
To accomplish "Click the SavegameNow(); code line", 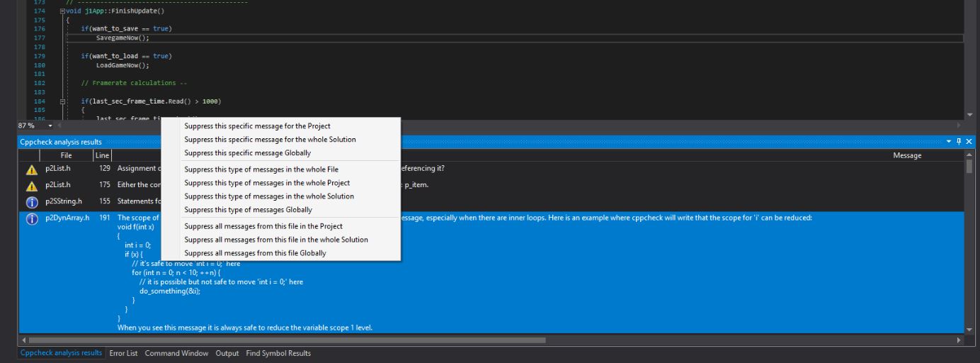I will click(122, 38).
